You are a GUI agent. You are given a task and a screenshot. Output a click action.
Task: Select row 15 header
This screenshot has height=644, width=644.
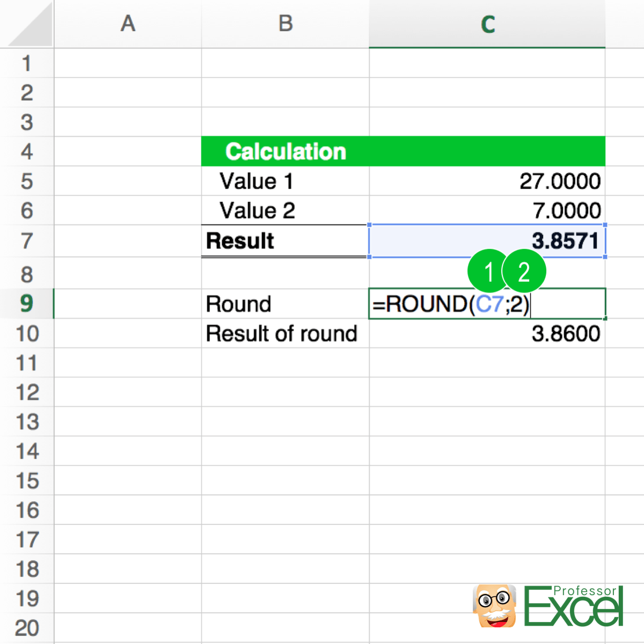point(27,480)
